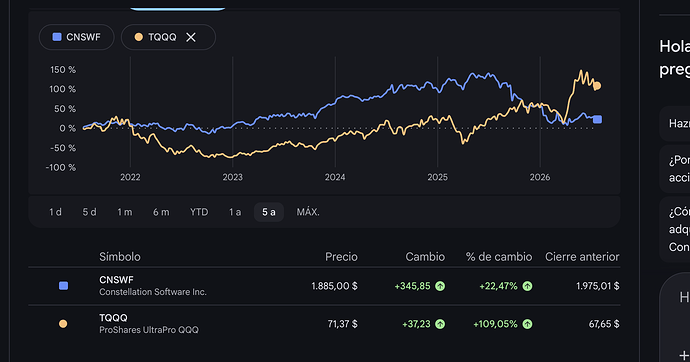Viewport: 690px width, 362px height.
Task: Click the orange TQQQ legend dot
Action: (139, 37)
